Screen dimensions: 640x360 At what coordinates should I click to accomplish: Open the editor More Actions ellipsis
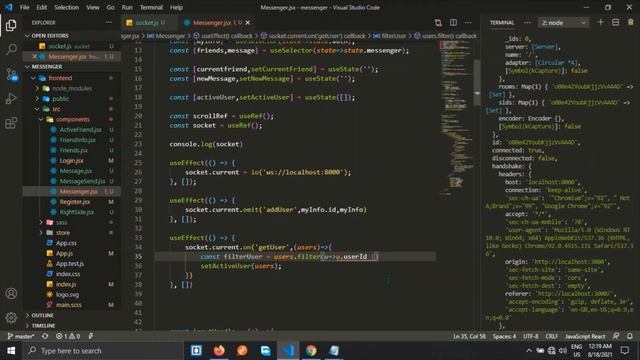coord(468,22)
